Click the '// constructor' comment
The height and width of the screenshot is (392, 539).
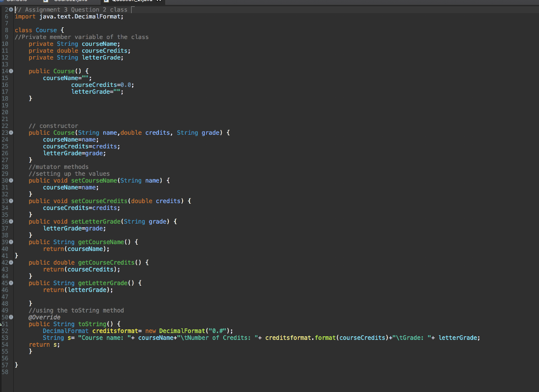click(53, 126)
